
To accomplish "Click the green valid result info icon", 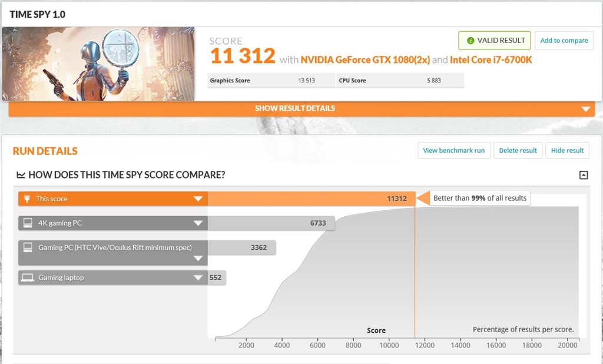I will pyautogui.click(x=471, y=41).
